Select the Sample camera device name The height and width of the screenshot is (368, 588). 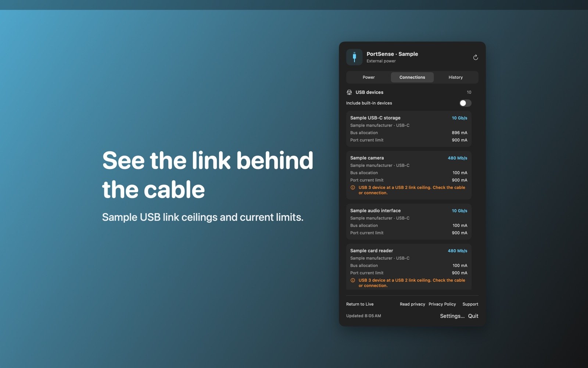click(x=367, y=158)
